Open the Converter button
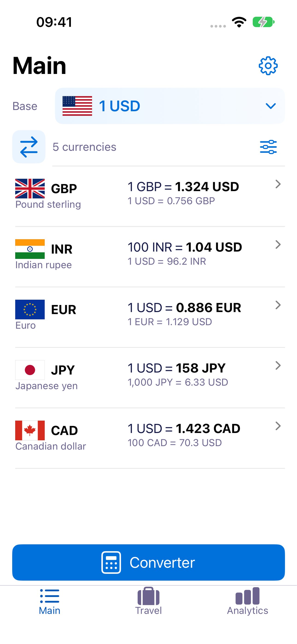 [148, 562]
